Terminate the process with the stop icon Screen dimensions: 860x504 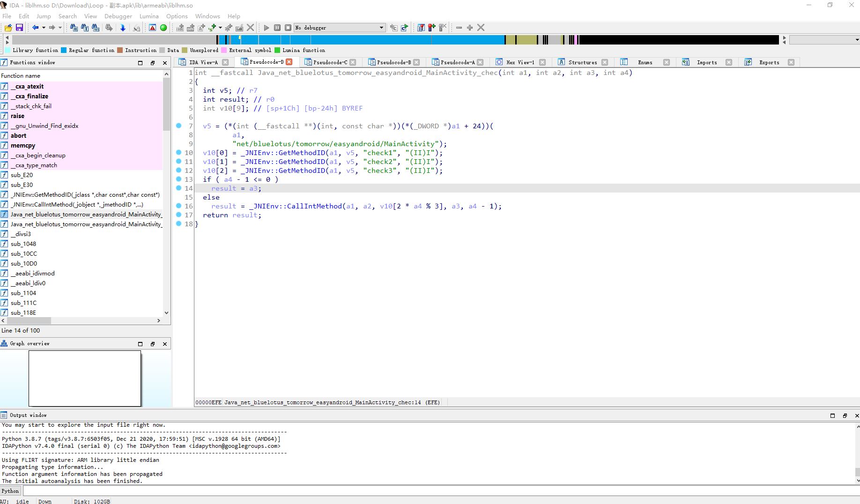point(288,28)
